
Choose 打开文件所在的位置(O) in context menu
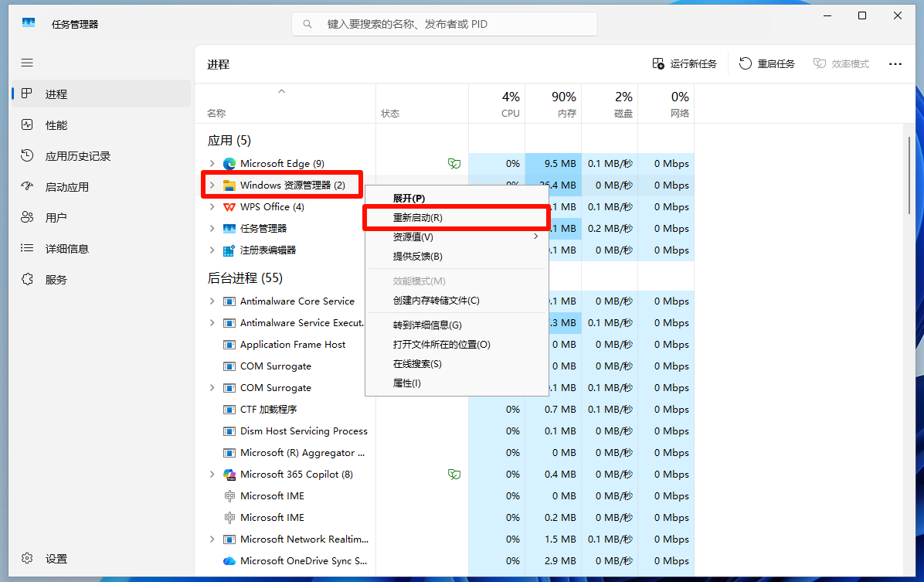coord(457,345)
